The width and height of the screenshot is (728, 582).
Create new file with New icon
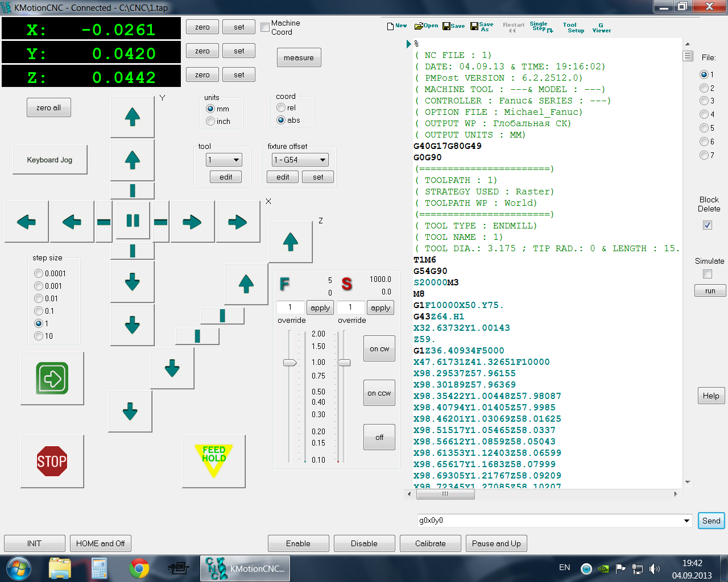[x=396, y=26]
